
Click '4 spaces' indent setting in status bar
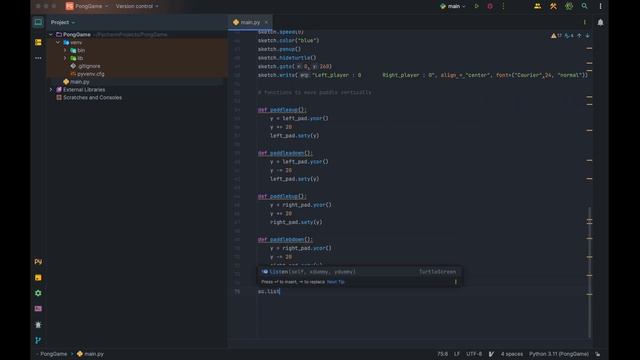click(x=512, y=354)
